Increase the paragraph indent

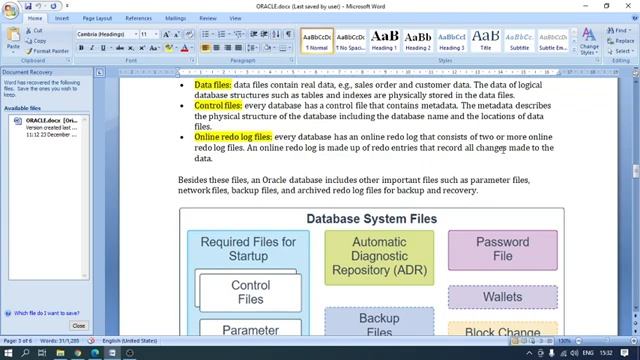[264, 34]
